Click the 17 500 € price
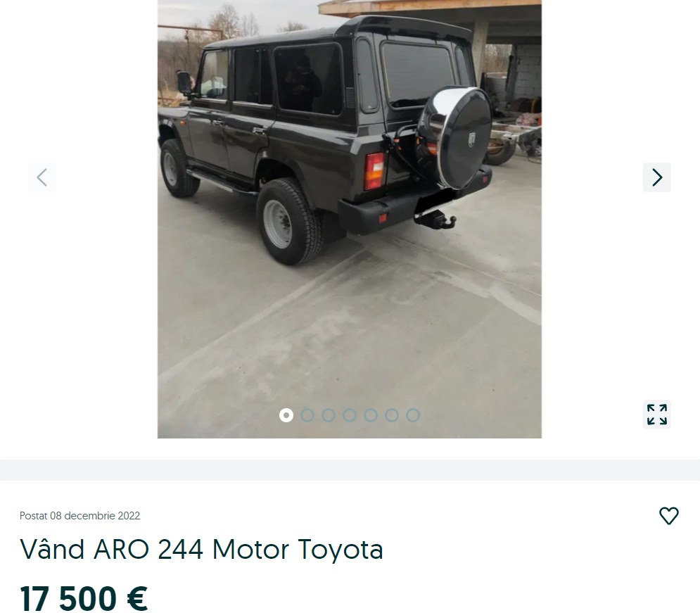Image resolution: width=700 pixels, height=613 pixels. tap(84, 599)
